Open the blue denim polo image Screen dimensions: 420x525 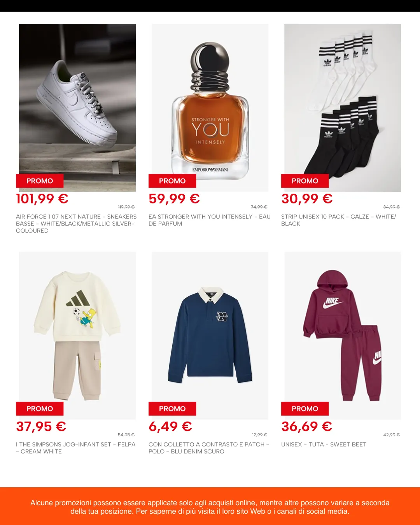210,336
